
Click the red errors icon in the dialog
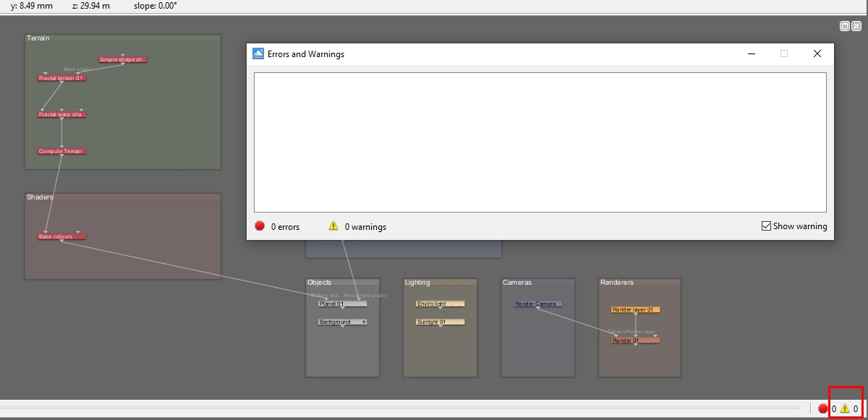(260, 226)
